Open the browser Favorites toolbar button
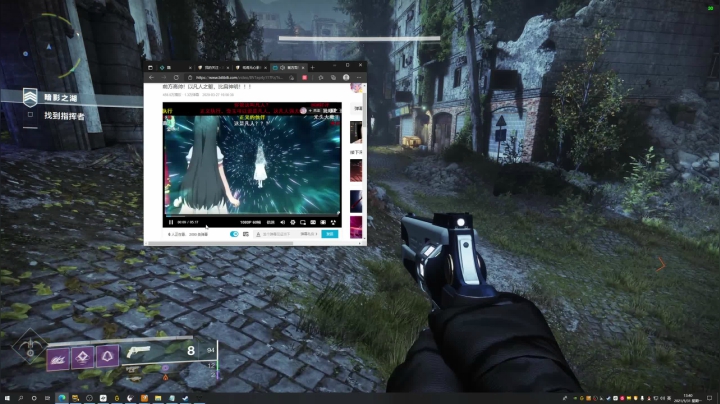Screen dimensions: 720x404 coord(321,78)
